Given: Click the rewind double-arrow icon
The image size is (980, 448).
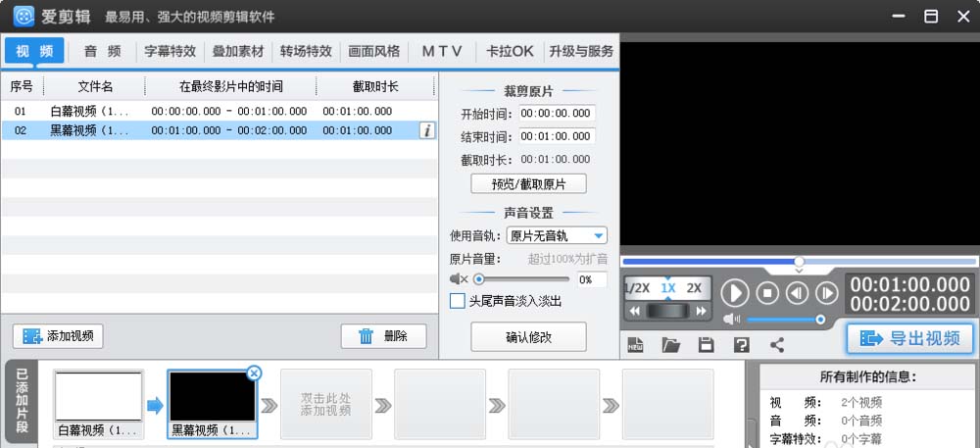Looking at the screenshot, I should [x=635, y=311].
